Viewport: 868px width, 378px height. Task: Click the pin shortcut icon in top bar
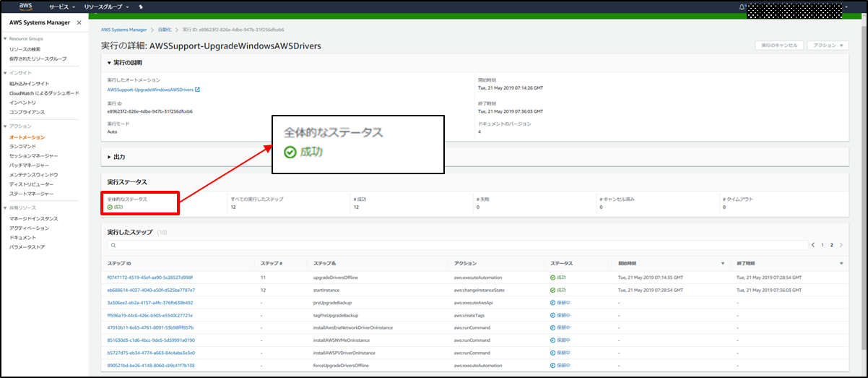(x=141, y=7)
